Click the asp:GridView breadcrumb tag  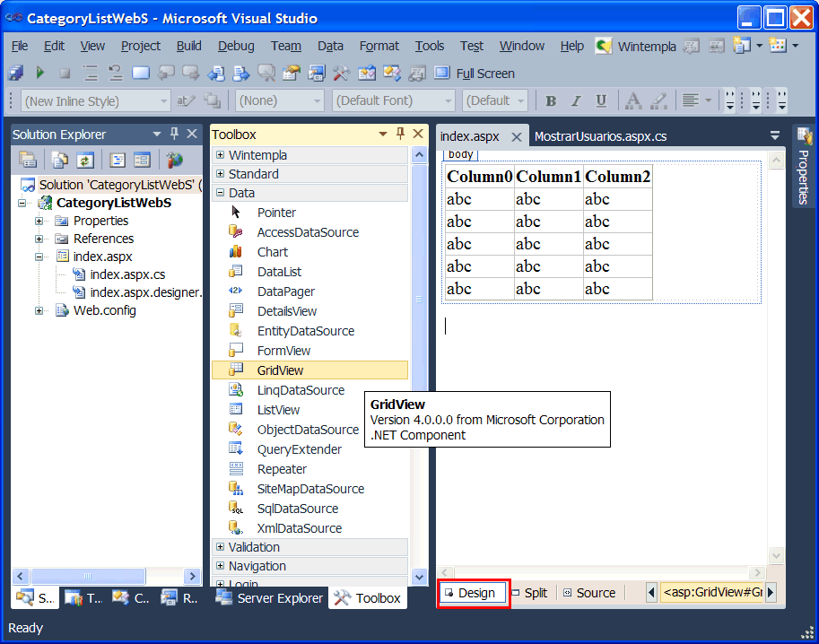[712, 592]
